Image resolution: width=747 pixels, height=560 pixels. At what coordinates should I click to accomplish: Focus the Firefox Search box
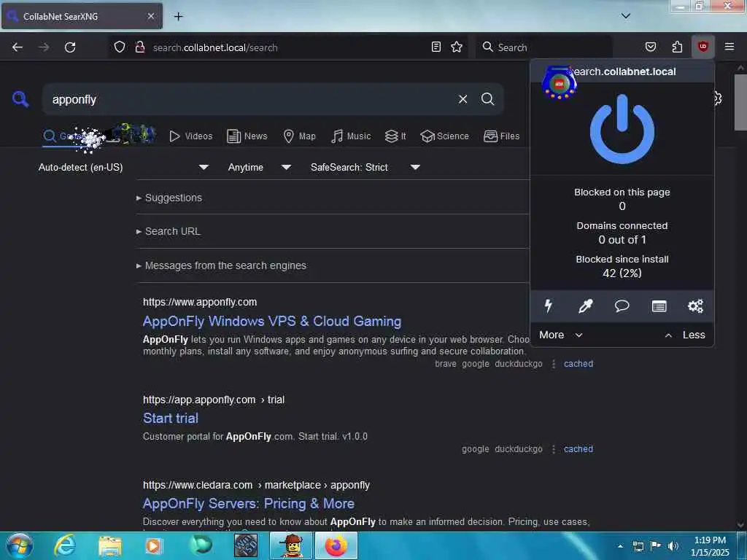[543, 47]
